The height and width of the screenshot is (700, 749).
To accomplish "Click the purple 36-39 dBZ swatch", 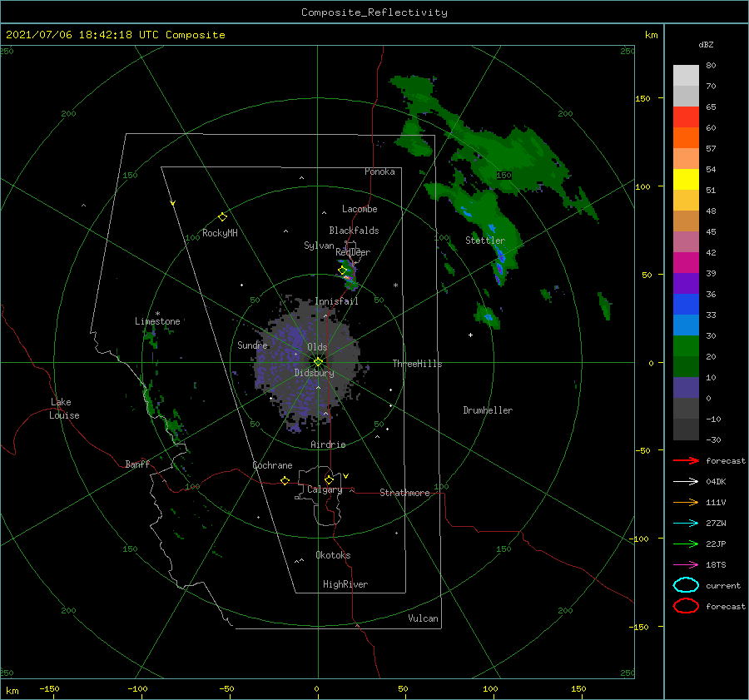I will (x=686, y=283).
